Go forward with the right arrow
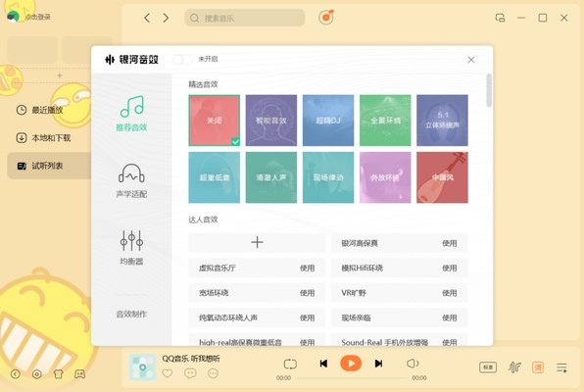Viewport: 584px width, 392px height. coord(166,18)
